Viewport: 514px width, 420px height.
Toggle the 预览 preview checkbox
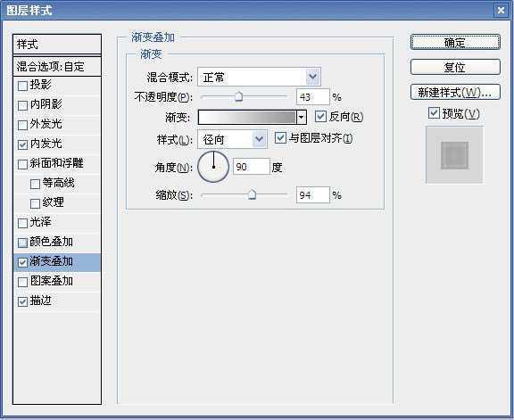[434, 113]
